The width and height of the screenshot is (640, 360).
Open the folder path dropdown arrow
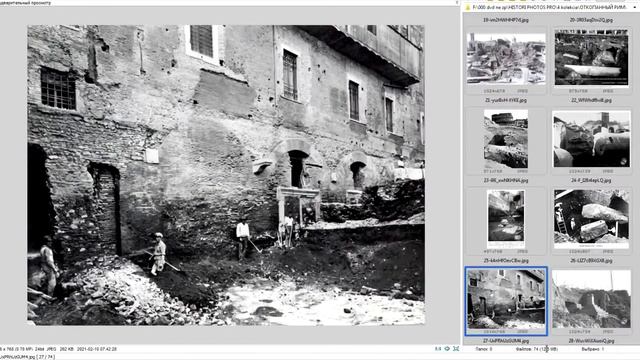click(x=636, y=7)
